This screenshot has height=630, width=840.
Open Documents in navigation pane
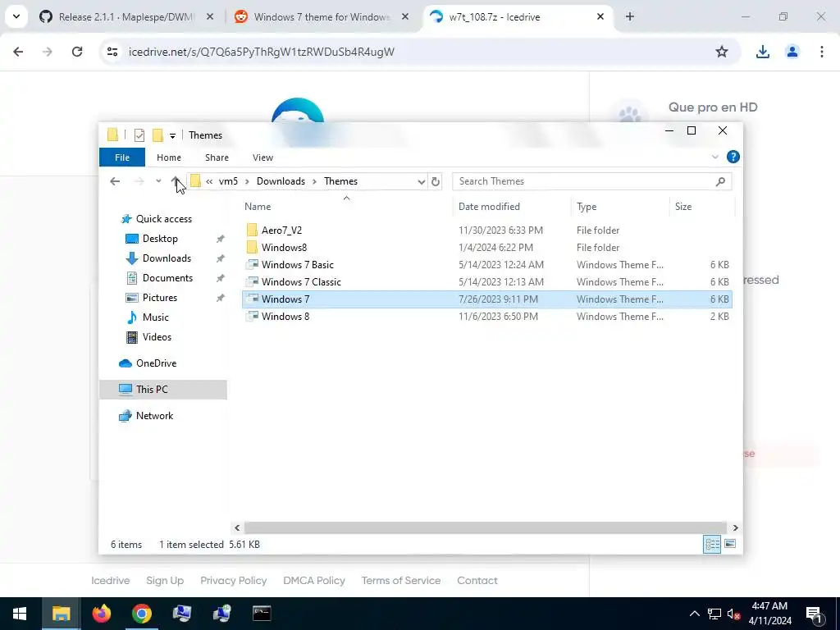coord(167,278)
